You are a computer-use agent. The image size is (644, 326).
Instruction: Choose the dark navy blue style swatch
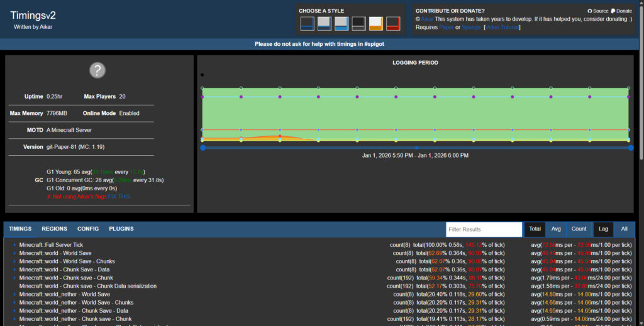click(307, 24)
